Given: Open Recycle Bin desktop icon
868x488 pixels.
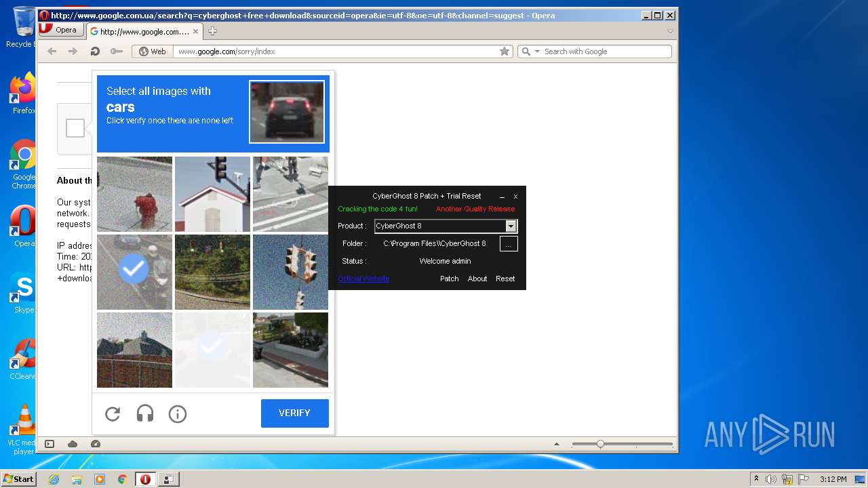Looking at the screenshot, I should coord(22,27).
